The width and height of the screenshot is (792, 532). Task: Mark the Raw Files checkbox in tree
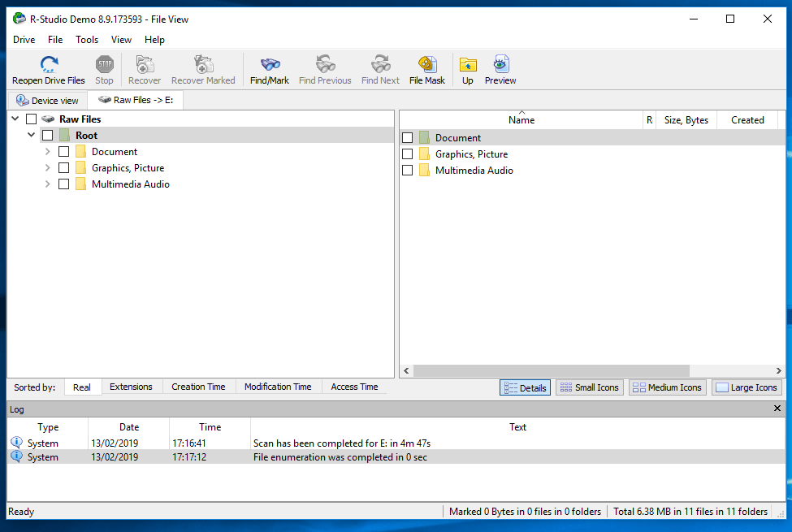click(x=32, y=119)
